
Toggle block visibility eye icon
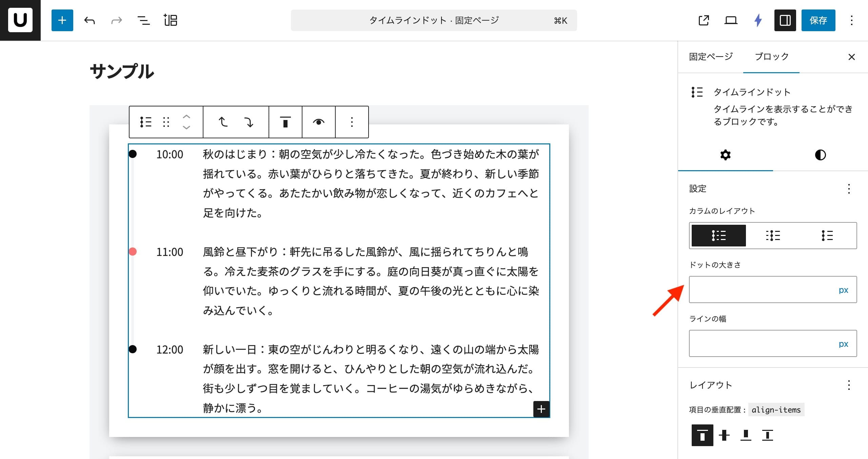pyautogui.click(x=318, y=122)
